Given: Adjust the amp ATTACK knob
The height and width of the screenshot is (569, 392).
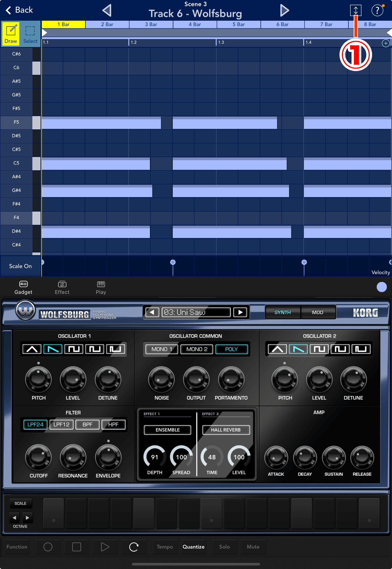Looking at the screenshot, I should coord(276,458).
